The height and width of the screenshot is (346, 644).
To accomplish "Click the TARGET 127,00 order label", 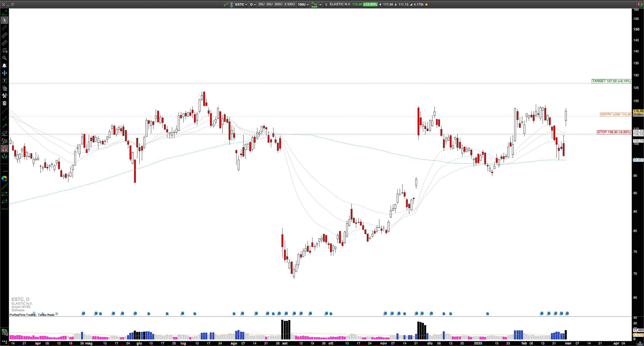I will [611, 81].
